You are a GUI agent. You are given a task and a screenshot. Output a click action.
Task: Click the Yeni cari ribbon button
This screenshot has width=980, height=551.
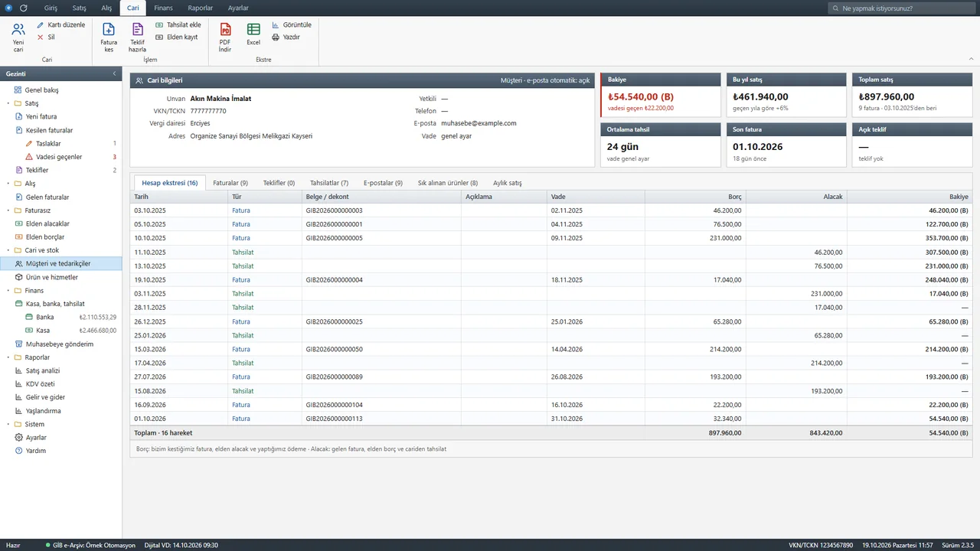coord(18,37)
